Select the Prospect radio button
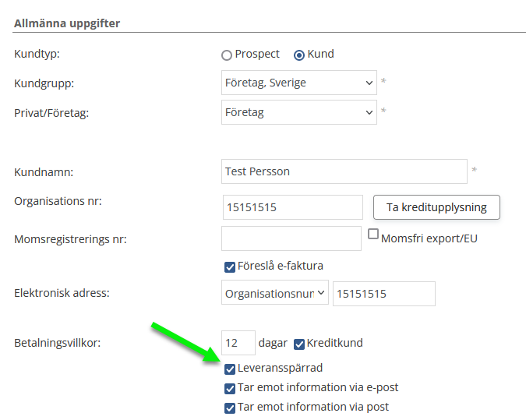The width and height of the screenshot is (526, 420). click(x=227, y=55)
